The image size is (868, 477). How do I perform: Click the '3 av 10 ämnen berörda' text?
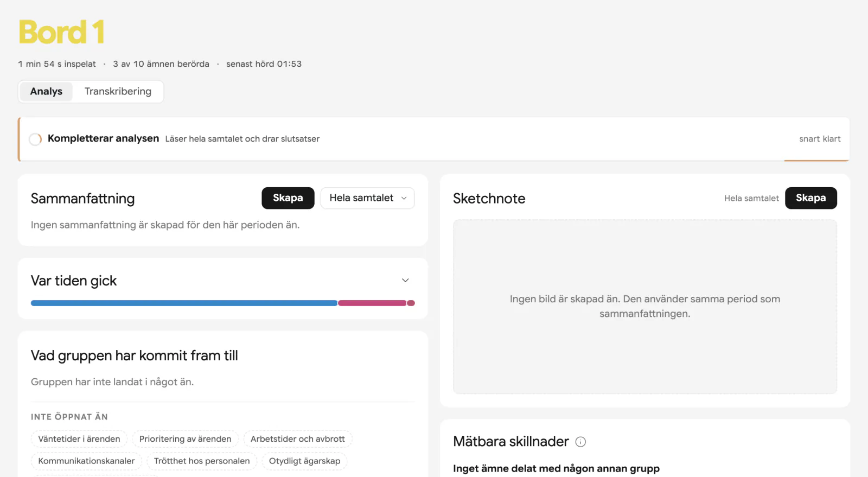click(x=161, y=64)
